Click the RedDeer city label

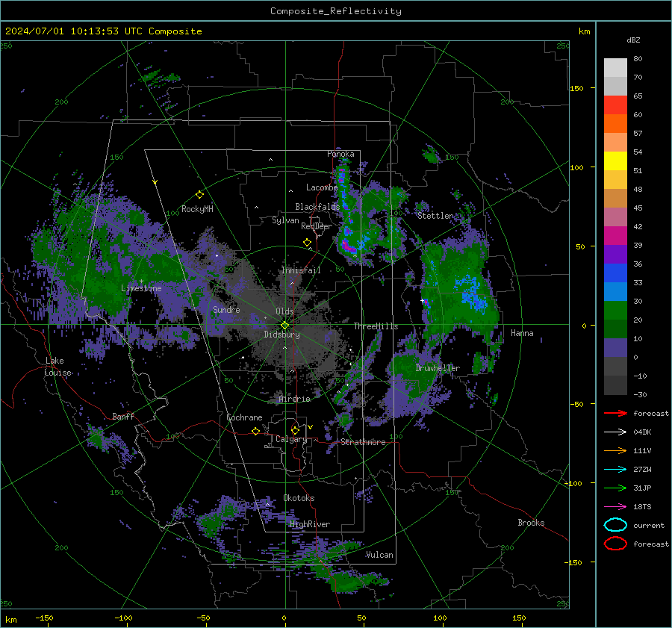(x=317, y=226)
